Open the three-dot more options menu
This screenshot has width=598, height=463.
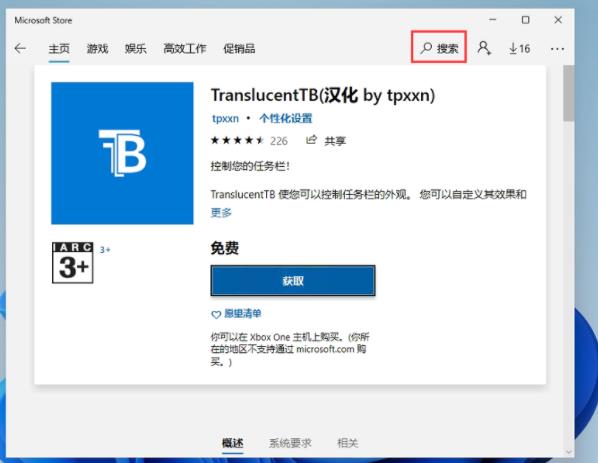click(557, 49)
